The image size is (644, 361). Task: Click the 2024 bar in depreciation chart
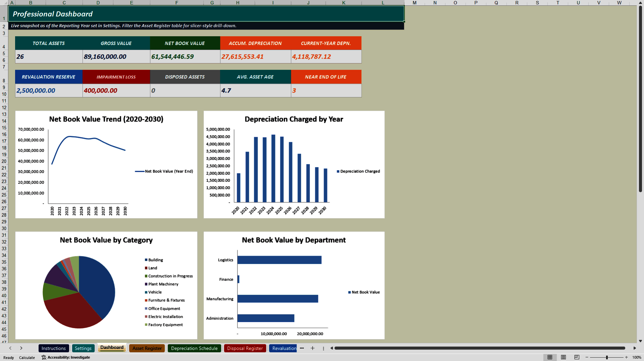(x=273, y=168)
